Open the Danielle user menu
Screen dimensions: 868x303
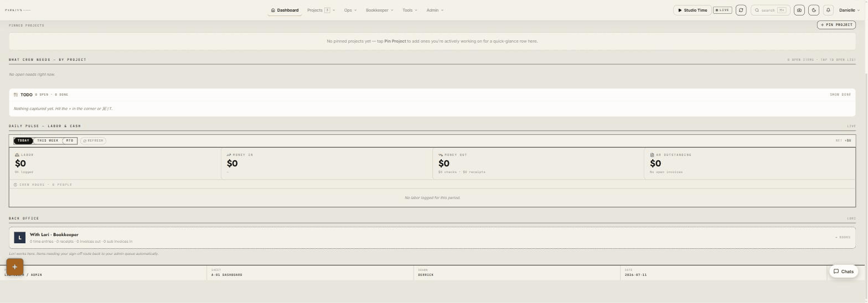coord(849,10)
